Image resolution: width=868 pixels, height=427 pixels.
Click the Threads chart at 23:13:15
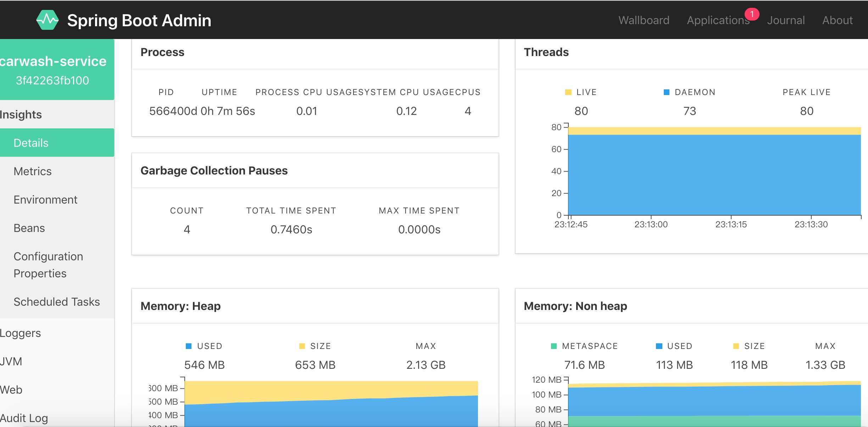click(x=731, y=170)
